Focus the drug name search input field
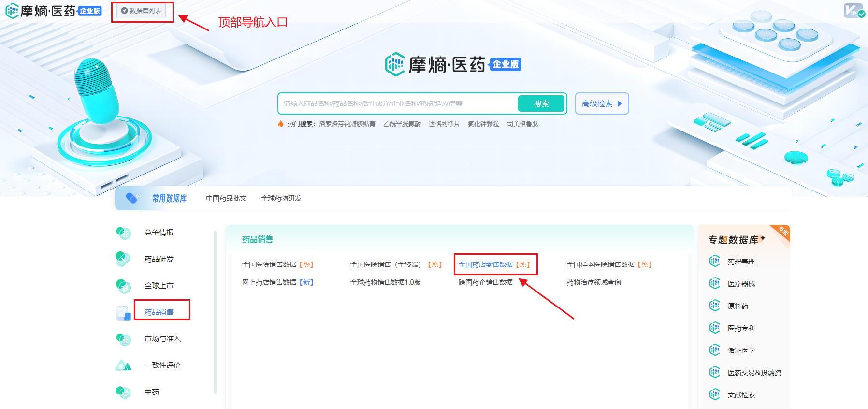Screen dimensions: 868x409 [x=399, y=103]
